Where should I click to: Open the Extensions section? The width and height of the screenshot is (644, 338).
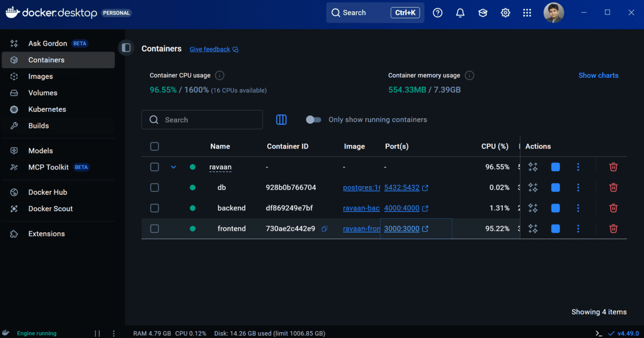click(47, 233)
